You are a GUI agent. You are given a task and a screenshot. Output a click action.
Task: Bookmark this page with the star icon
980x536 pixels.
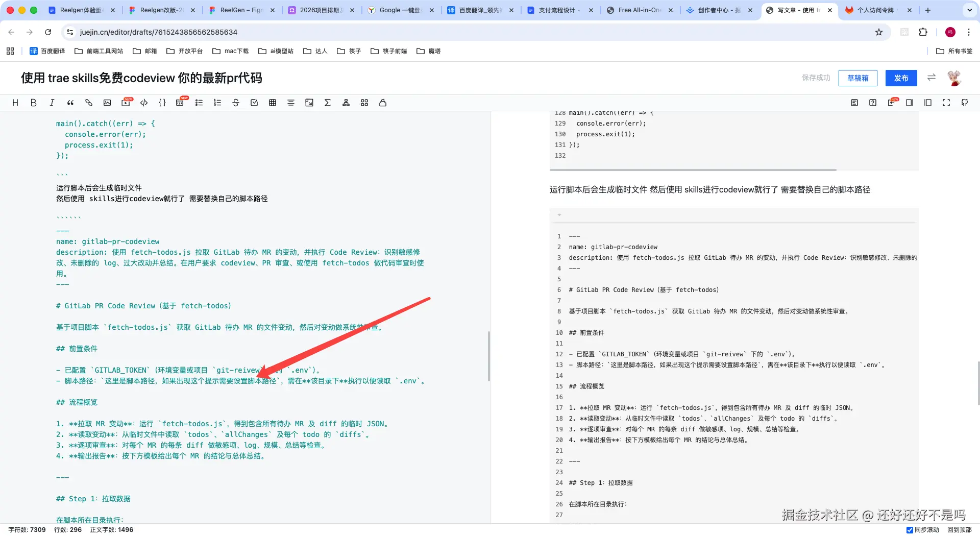tap(879, 32)
